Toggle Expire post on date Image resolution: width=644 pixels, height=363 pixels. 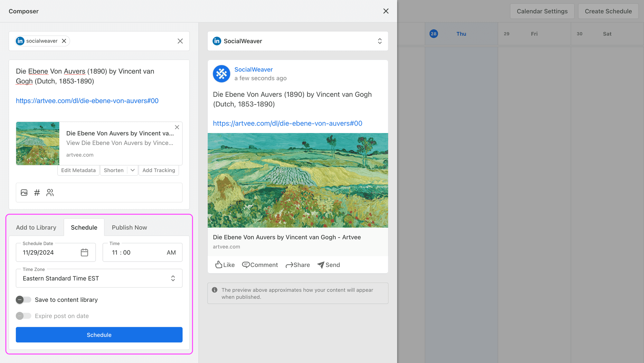pos(24,316)
